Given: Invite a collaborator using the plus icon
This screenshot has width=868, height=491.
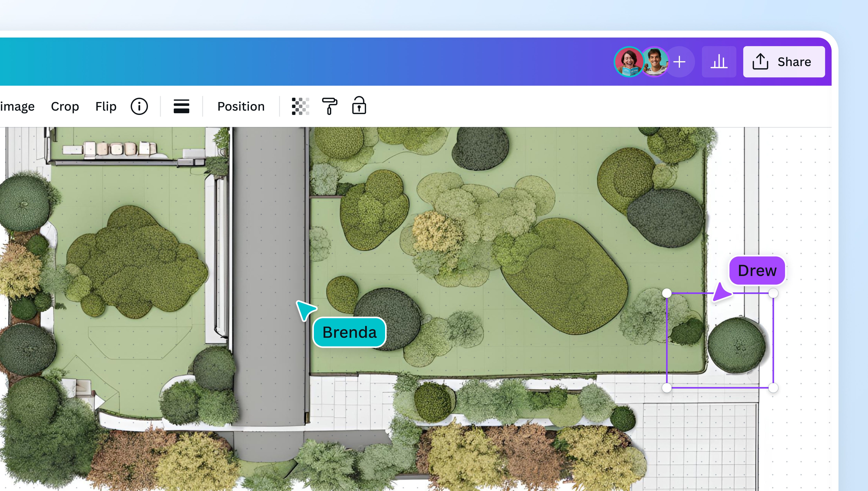Looking at the screenshot, I should coord(680,62).
